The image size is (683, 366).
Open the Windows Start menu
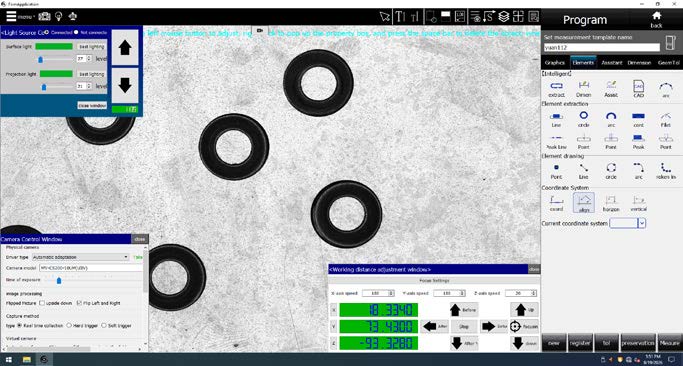point(8,359)
